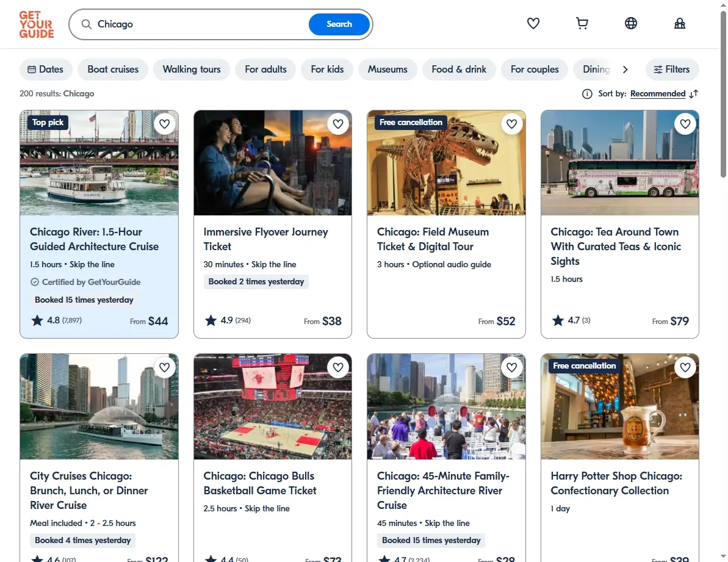Click '200 results: Chicago' text
The image size is (728, 562).
point(57,94)
